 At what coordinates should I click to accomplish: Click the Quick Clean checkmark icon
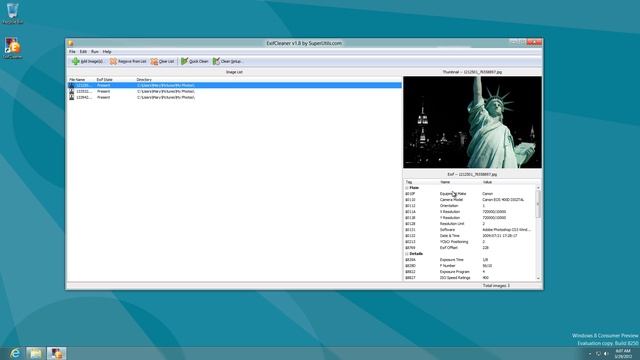pyautogui.click(x=184, y=61)
